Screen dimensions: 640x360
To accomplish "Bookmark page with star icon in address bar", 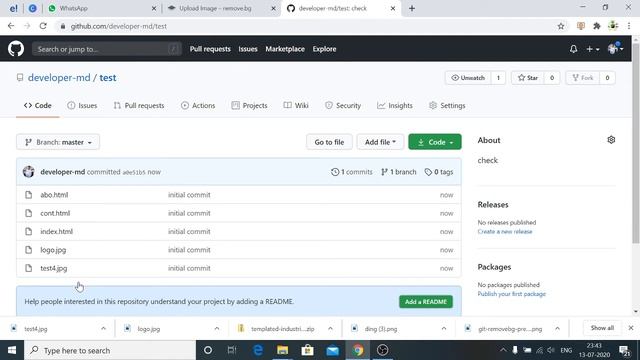I will click(x=561, y=26).
